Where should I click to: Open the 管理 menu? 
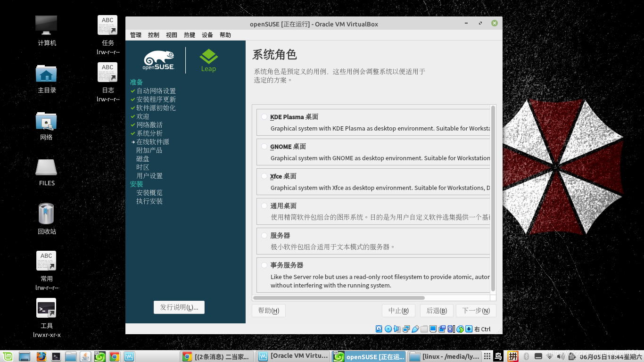point(136,35)
